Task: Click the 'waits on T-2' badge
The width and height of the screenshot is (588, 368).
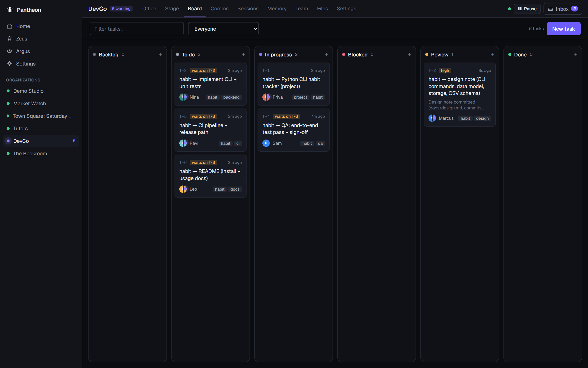Action: (203, 70)
